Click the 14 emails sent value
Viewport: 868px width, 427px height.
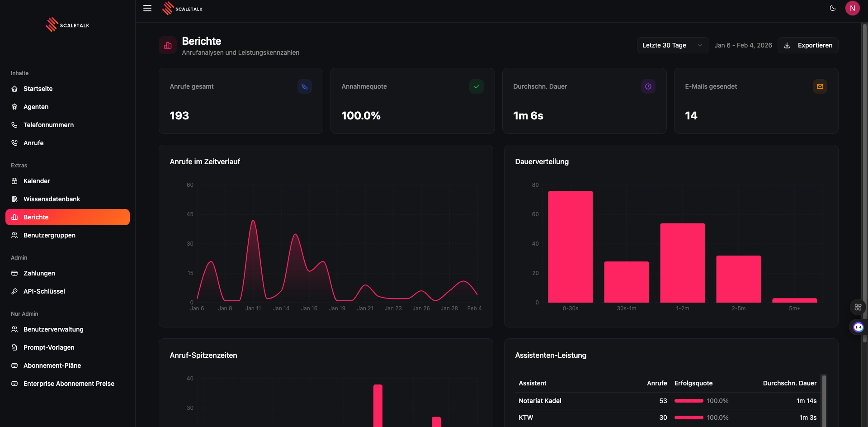[691, 116]
